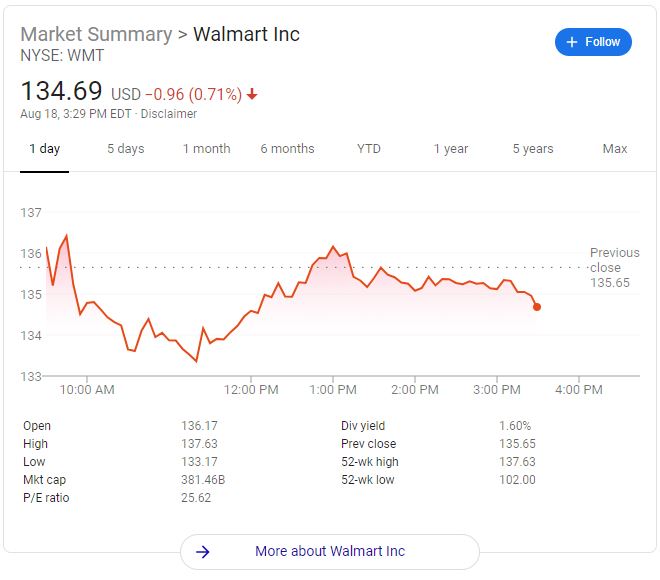The image size is (660, 580).
Task: Switch to the Max range tab
Action: click(615, 149)
